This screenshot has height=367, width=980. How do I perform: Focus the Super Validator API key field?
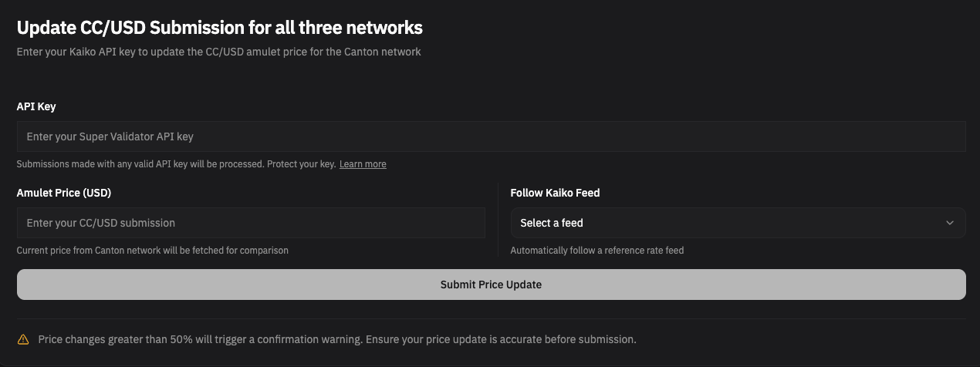[491, 136]
